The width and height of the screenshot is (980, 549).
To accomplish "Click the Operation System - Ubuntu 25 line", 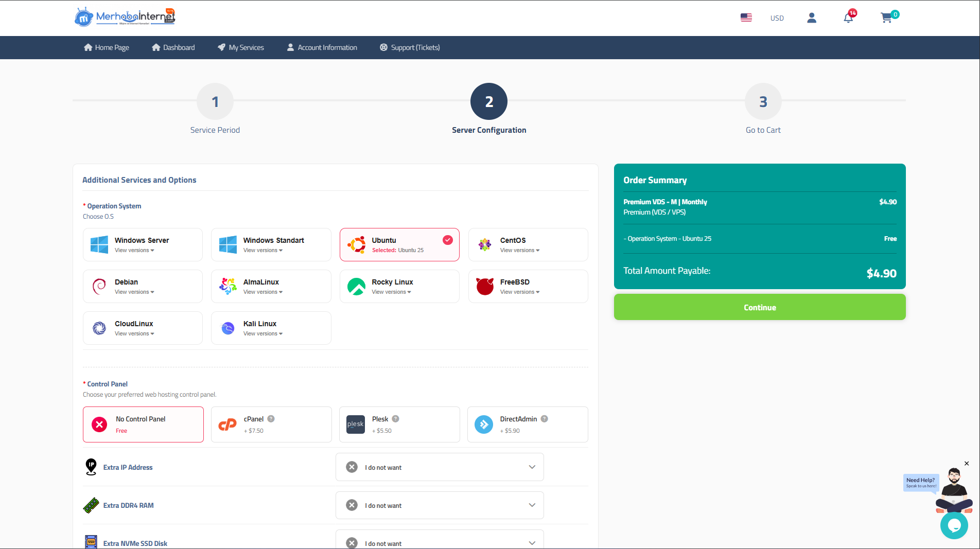I will point(668,238).
